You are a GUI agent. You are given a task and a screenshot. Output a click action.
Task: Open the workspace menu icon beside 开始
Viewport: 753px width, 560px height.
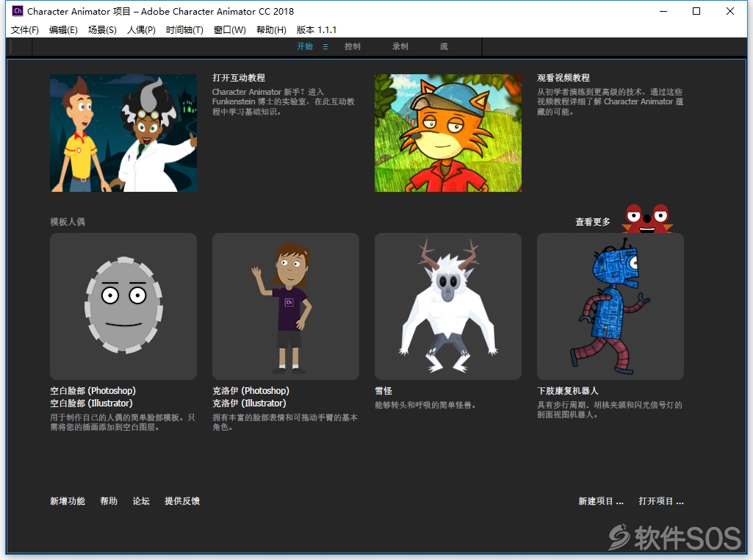(325, 46)
